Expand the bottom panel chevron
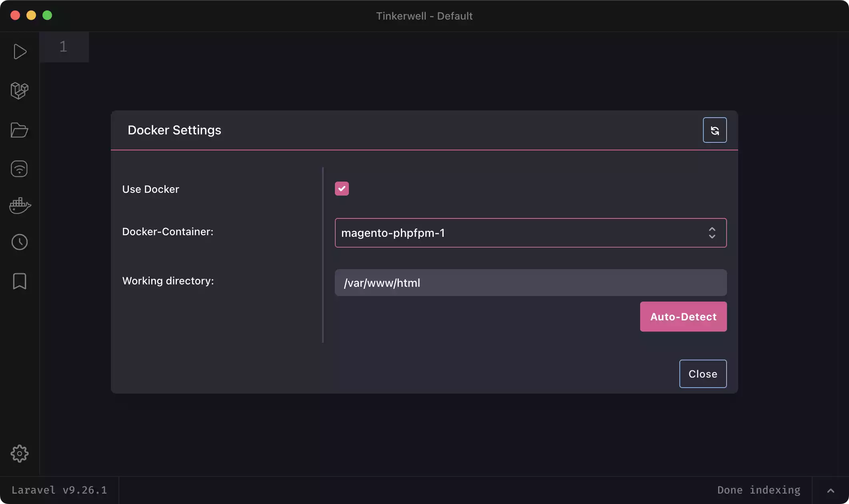 tap(831, 490)
